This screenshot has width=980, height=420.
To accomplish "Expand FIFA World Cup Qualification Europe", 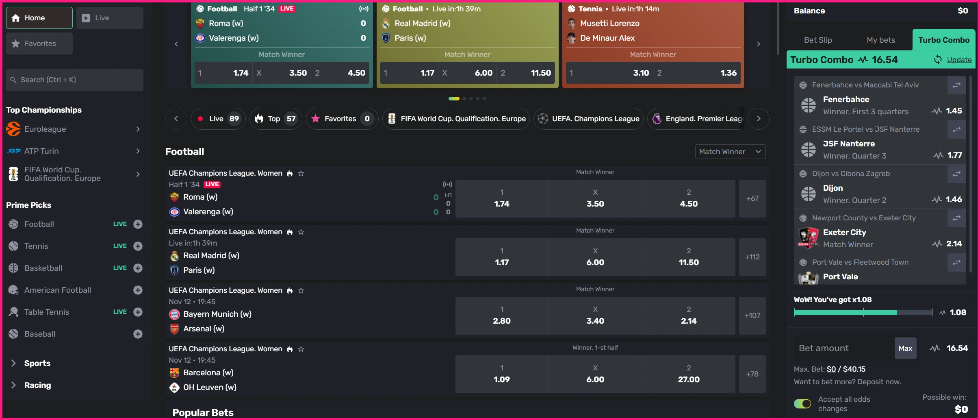I will (x=138, y=174).
